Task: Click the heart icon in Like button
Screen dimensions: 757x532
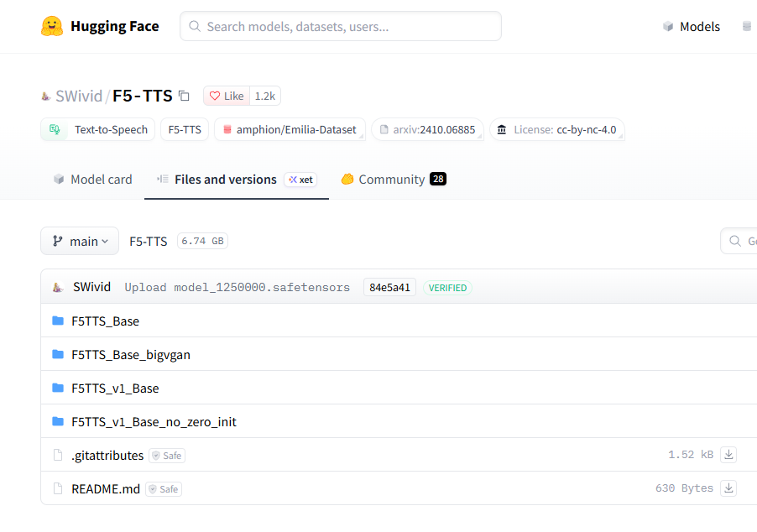Action: coord(215,96)
